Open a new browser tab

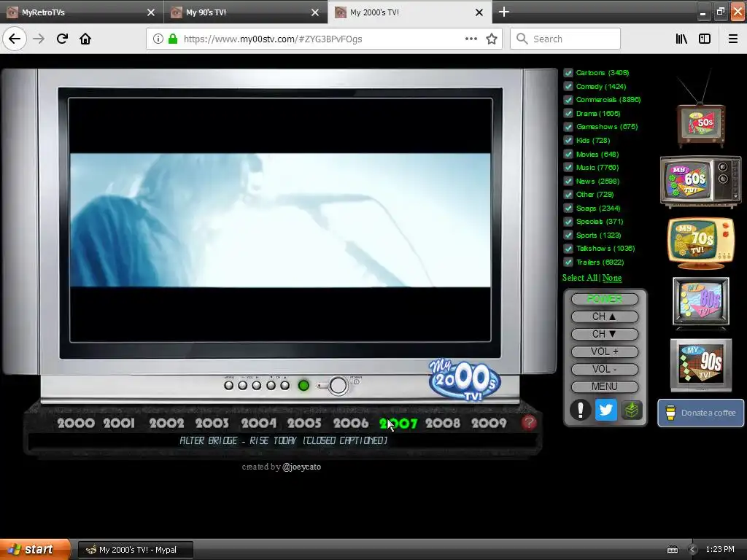pos(503,12)
